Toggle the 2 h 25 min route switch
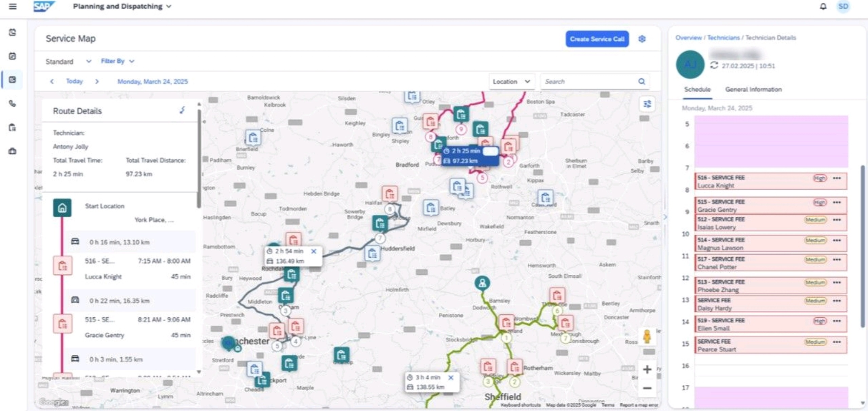This screenshot has height=411, width=868. pyautogui.click(x=490, y=151)
